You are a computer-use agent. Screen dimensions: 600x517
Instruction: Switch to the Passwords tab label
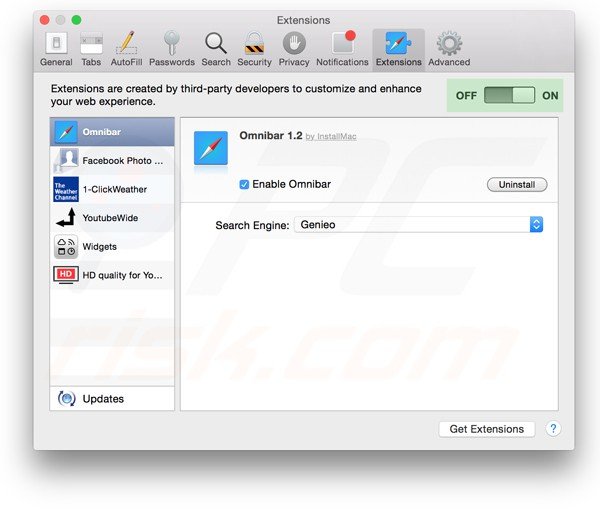pyautogui.click(x=172, y=62)
